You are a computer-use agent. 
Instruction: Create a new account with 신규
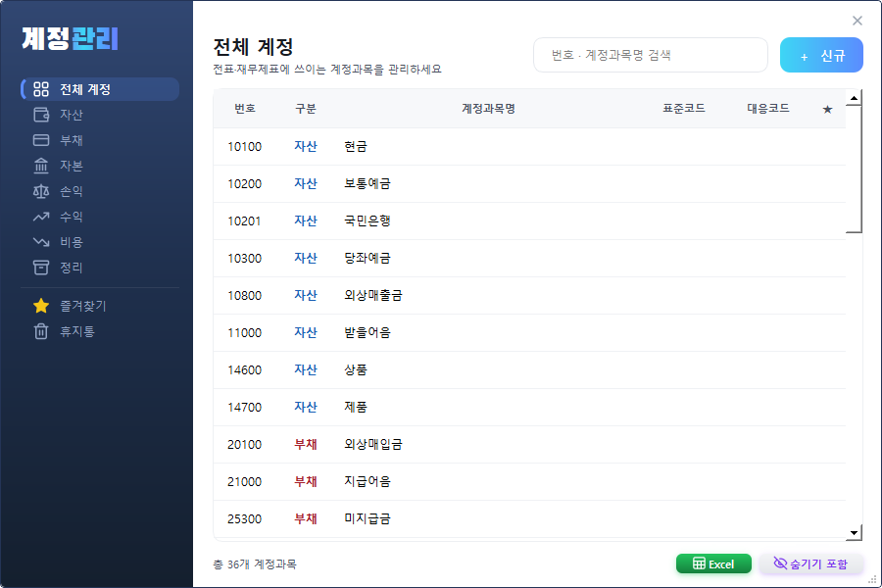coord(821,55)
